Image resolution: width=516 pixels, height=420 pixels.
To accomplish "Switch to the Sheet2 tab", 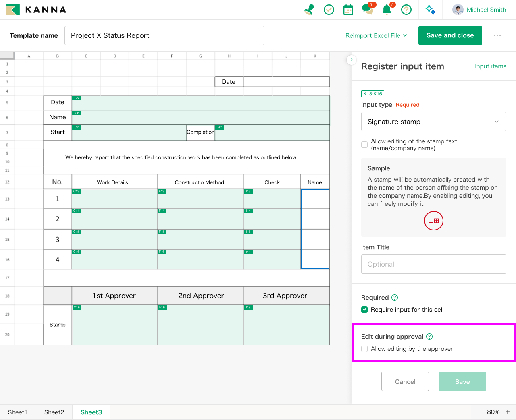I will [x=54, y=412].
